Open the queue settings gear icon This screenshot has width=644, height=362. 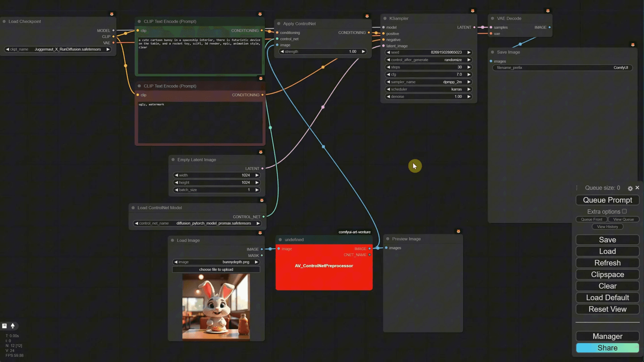630,188
